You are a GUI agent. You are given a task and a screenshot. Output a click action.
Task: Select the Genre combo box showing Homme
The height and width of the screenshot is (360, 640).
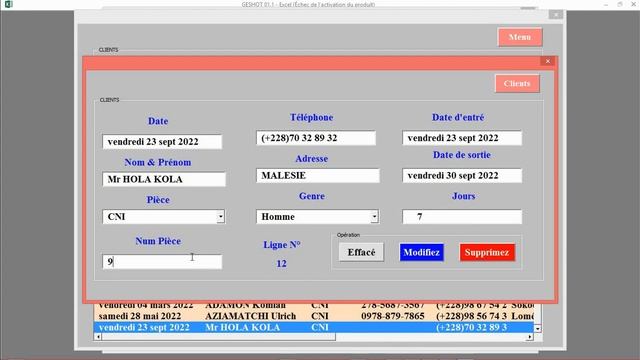(x=317, y=217)
